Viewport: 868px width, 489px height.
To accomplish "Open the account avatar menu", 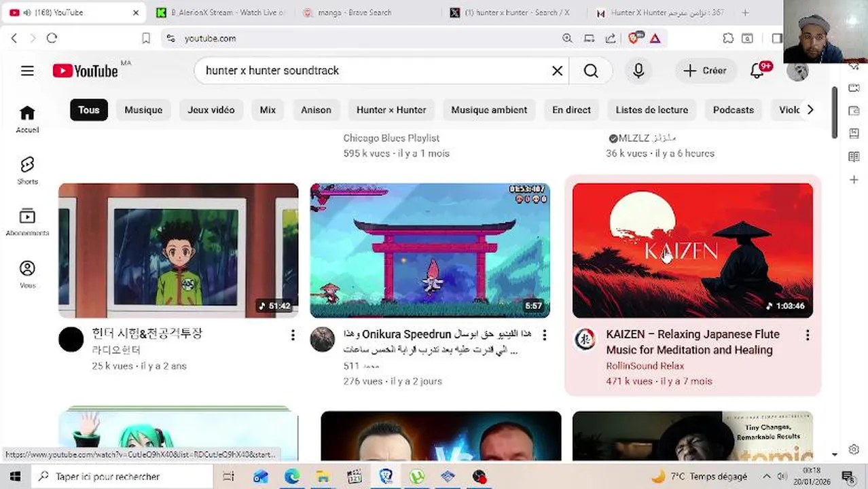I will coord(797,71).
